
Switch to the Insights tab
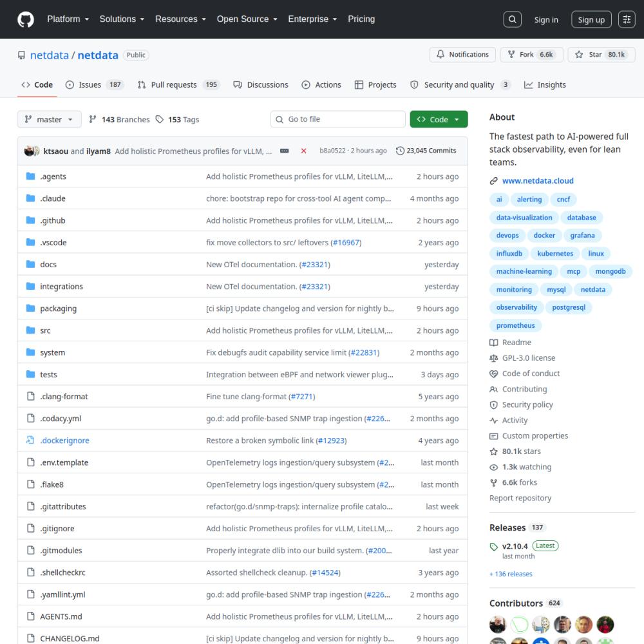click(x=545, y=85)
